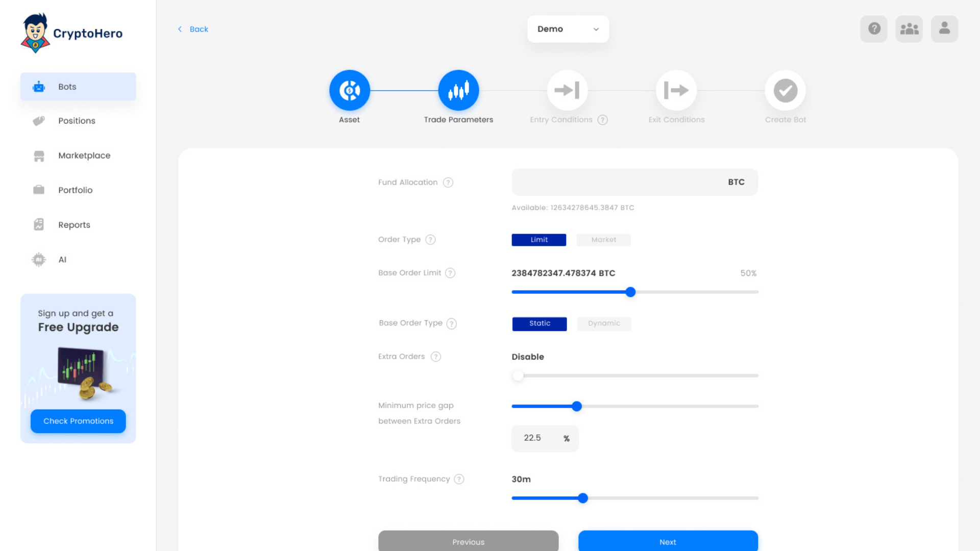Expand the Demo account dropdown
The image size is (980, 551).
(x=568, y=29)
